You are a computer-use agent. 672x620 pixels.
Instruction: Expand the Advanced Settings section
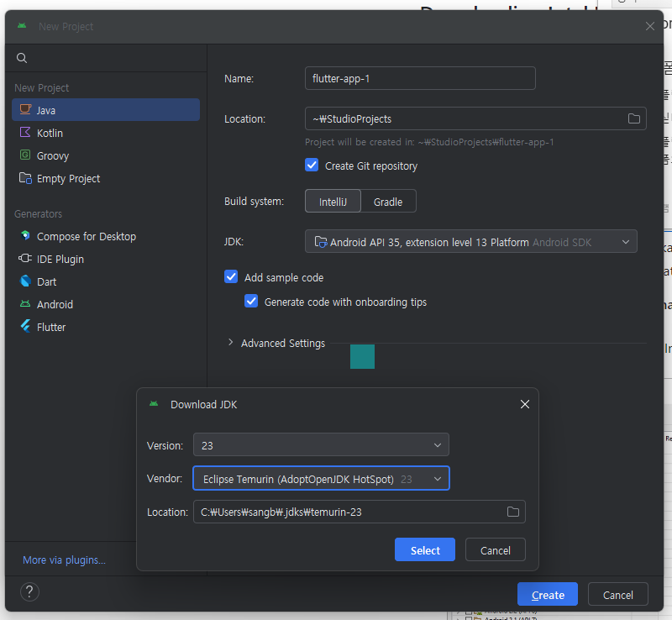277,343
